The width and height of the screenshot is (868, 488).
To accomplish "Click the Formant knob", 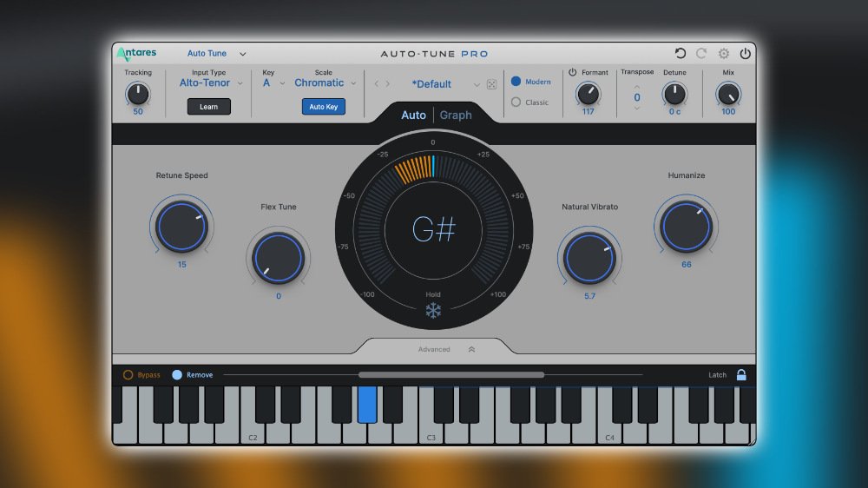I will [x=588, y=94].
